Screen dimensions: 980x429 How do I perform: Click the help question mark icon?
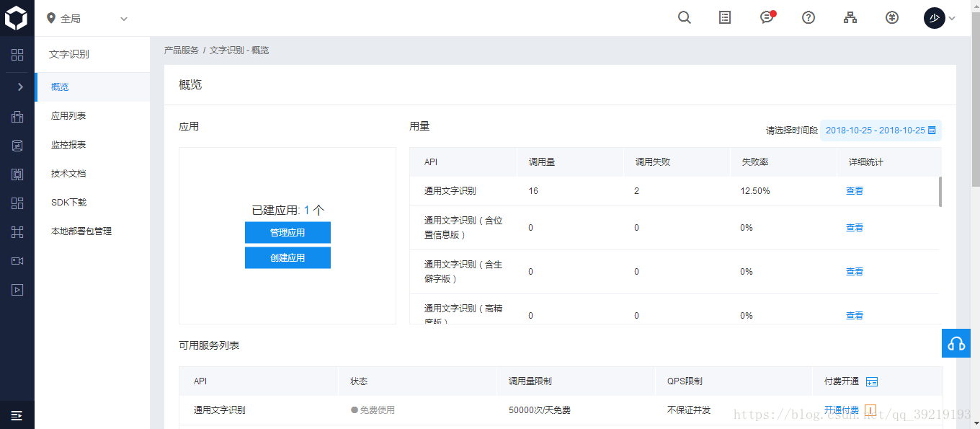(808, 18)
